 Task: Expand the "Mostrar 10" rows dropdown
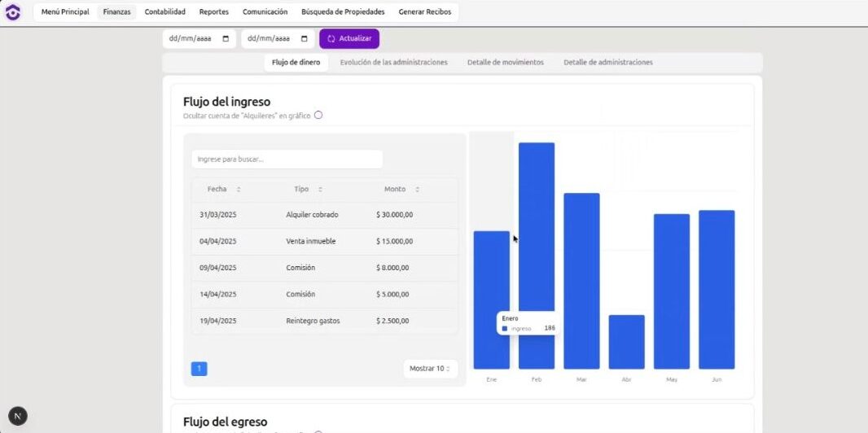430,369
